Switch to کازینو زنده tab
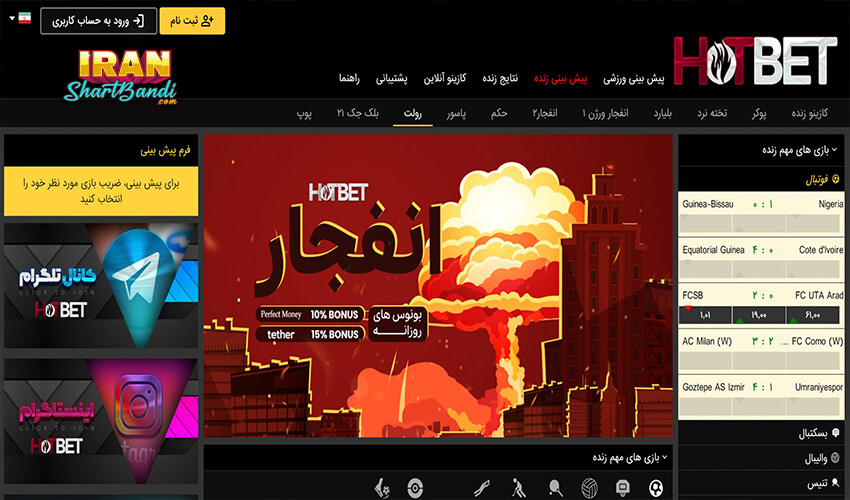This screenshot has height=500, width=850. click(x=809, y=113)
